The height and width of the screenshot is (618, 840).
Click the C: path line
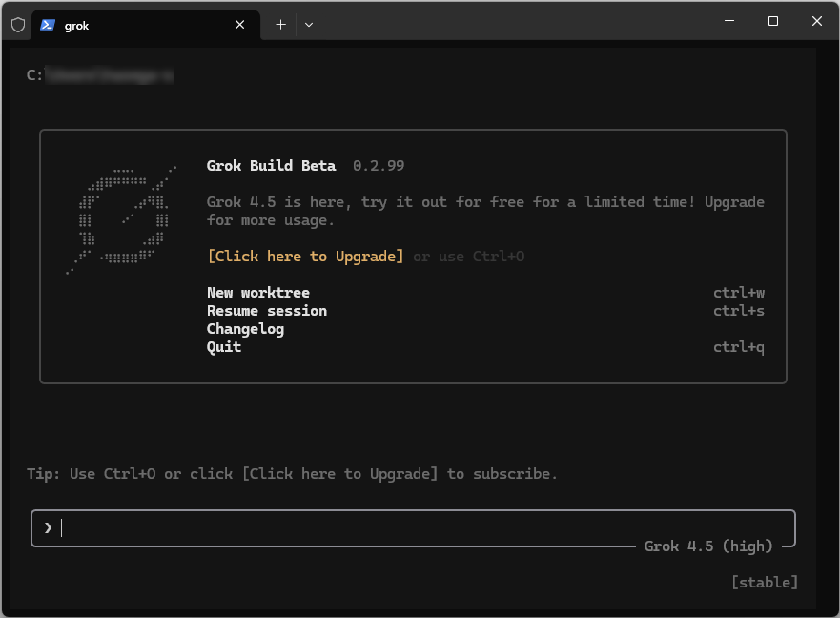100,75
